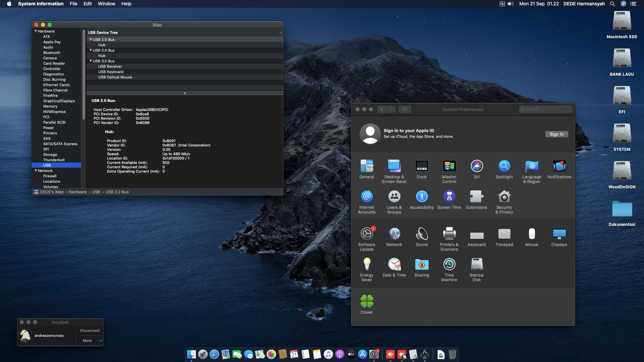644x362 pixels.
Task: Select USB Optical Mouse in device tree
Action: (115, 77)
